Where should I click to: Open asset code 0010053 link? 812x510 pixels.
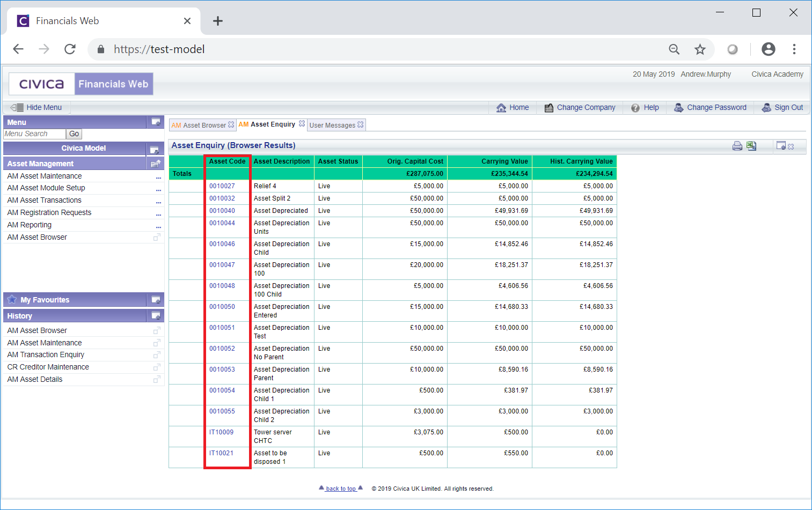[222, 369]
